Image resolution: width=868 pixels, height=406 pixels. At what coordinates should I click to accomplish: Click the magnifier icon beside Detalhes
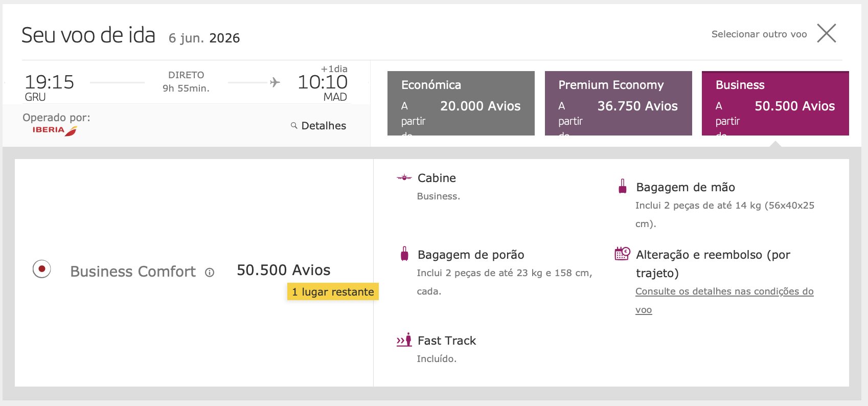click(x=294, y=125)
